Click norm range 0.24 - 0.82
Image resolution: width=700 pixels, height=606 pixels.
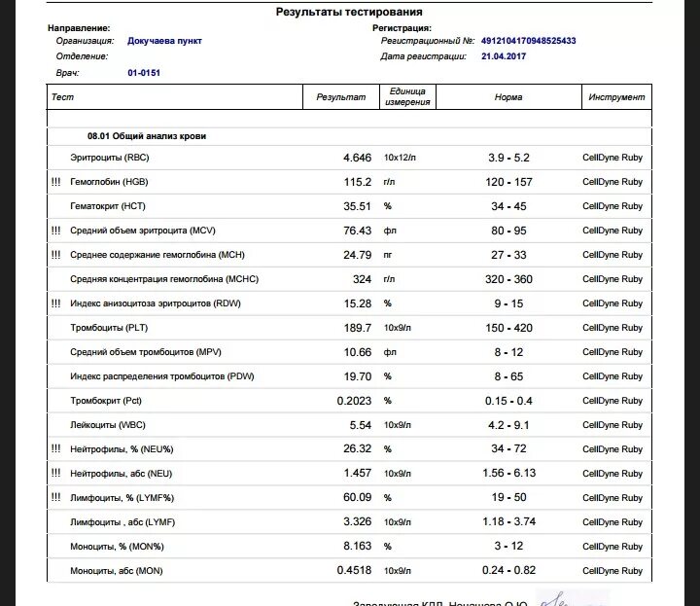[x=508, y=570]
